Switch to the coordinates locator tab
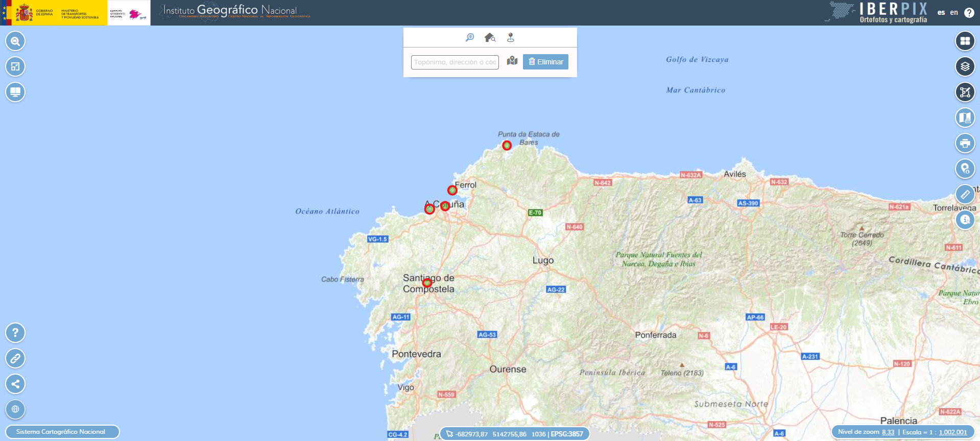The height and width of the screenshot is (441, 980). click(510, 37)
